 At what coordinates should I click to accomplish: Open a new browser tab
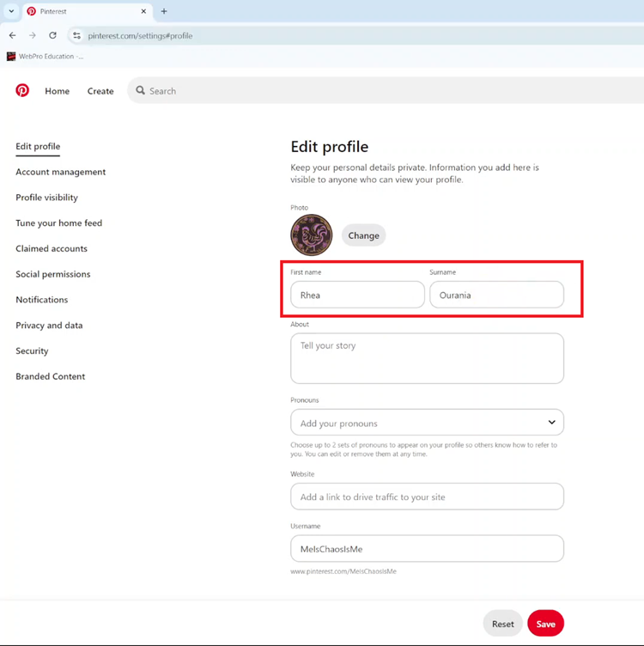point(164,11)
